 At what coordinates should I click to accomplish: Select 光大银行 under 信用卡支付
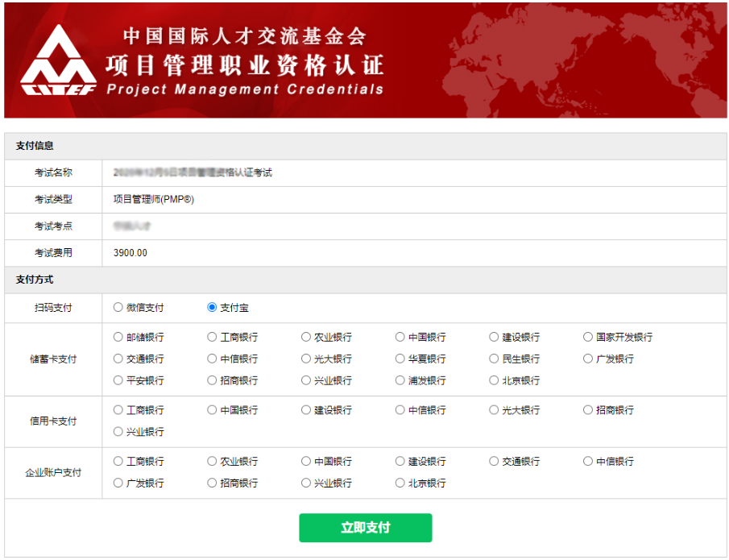coord(494,410)
